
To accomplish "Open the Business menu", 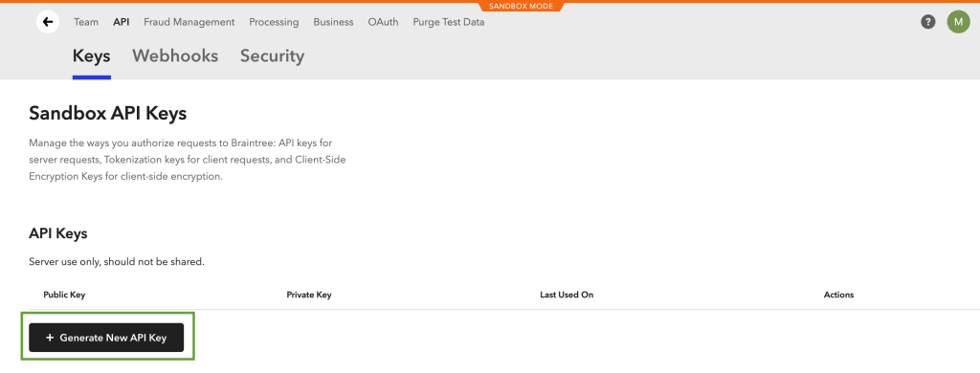I will [333, 22].
